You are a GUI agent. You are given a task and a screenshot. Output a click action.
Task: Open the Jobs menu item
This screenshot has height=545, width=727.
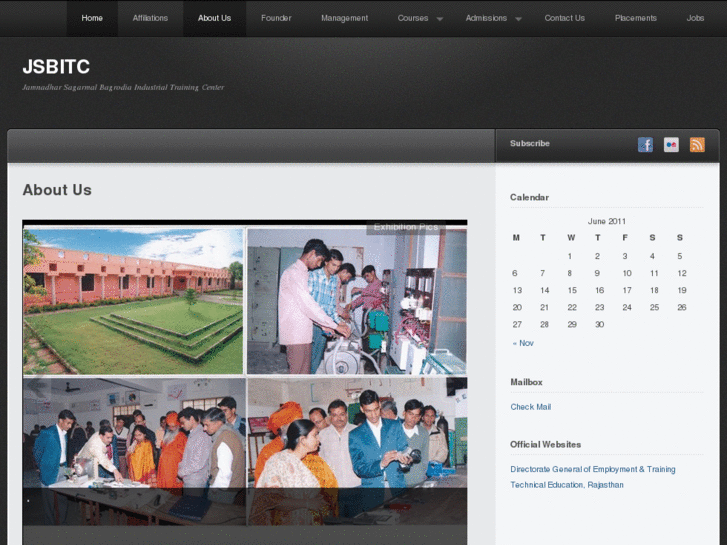(695, 18)
